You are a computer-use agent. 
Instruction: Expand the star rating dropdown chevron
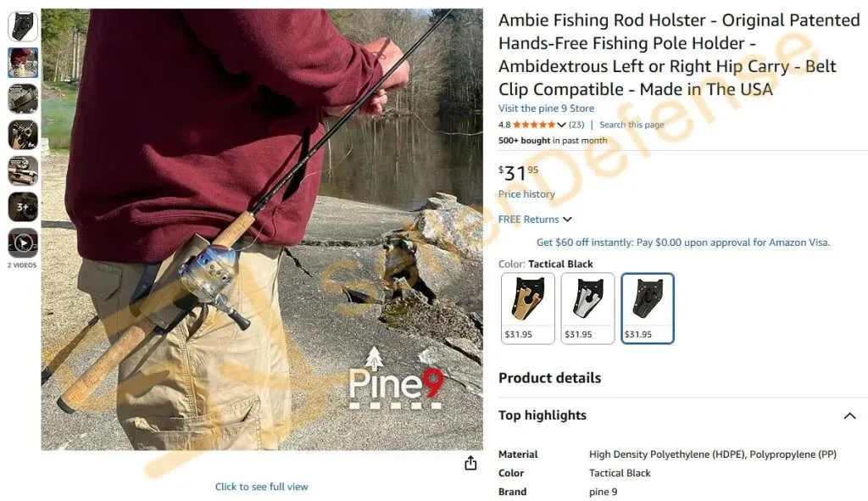[x=561, y=125]
